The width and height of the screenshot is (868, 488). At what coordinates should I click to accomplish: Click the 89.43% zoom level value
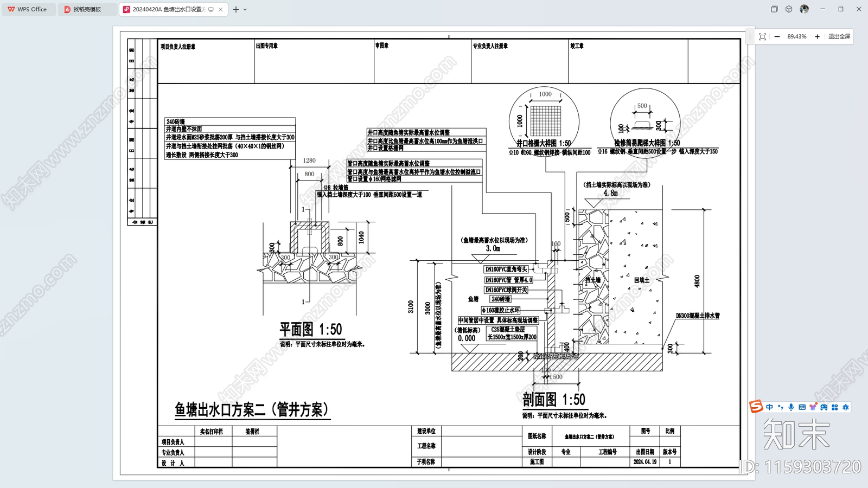coord(797,36)
